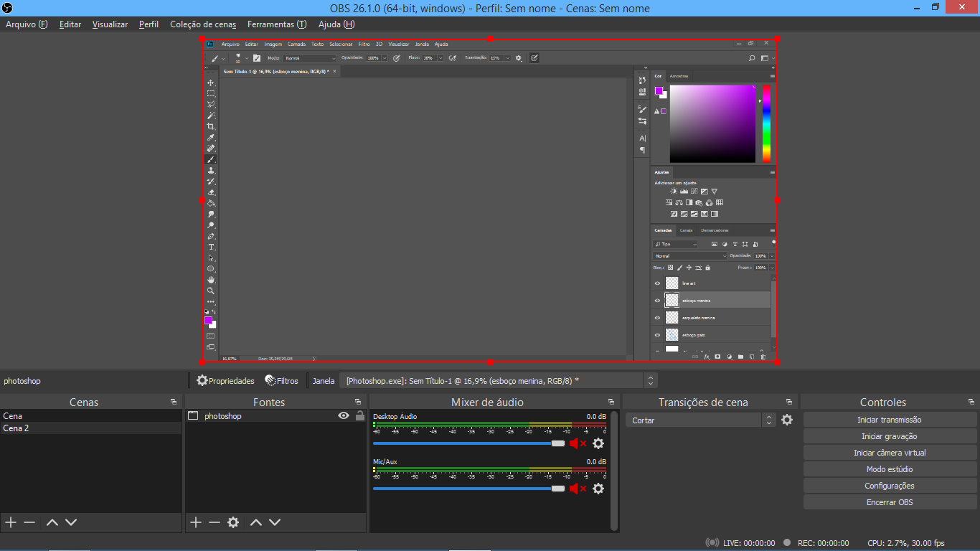Select the Eraser tool in Photoshop preview
Image resolution: width=980 pixels, height=551 pixels.
pos(211,192)
